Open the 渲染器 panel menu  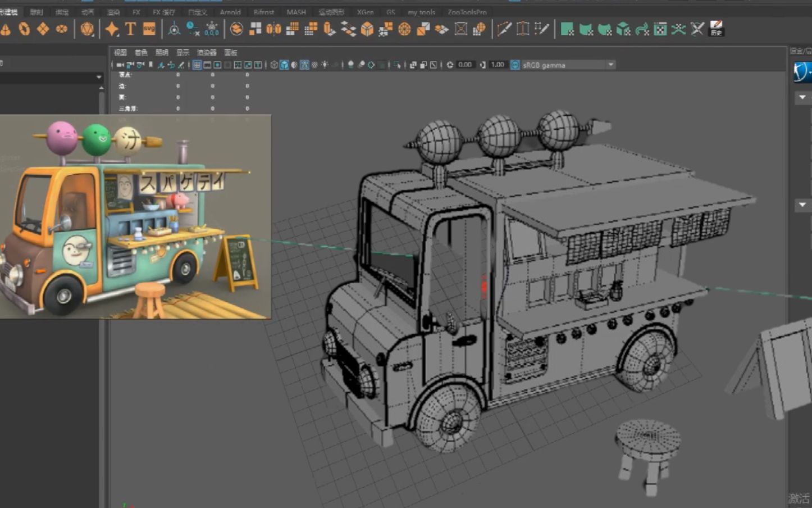pyautogui.click(x=209, y=52)
